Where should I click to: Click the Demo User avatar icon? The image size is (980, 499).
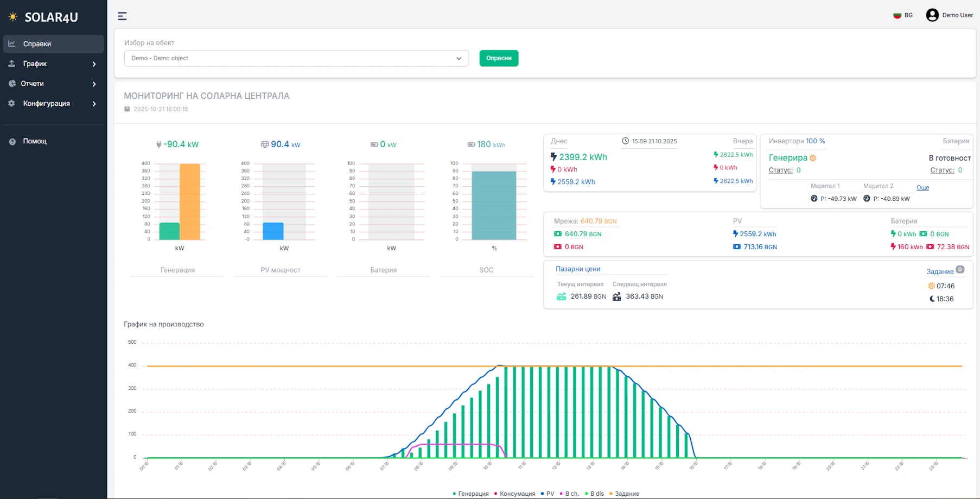[932, 15]
